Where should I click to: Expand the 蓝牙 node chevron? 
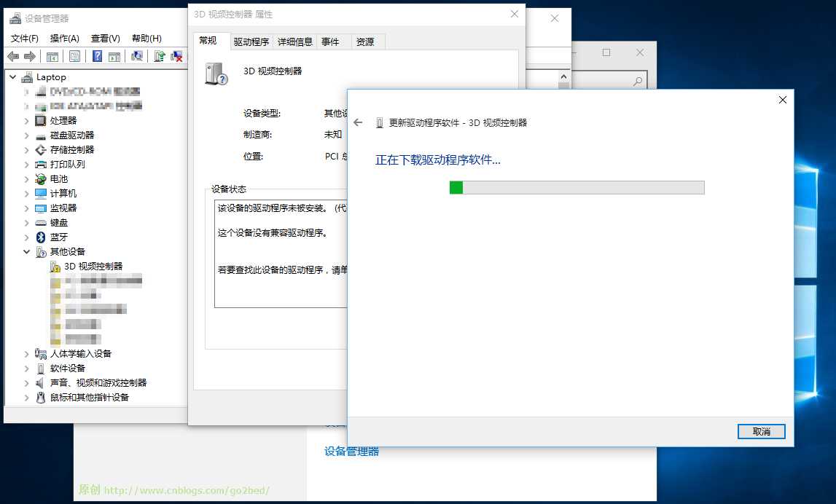pos(27,237)
